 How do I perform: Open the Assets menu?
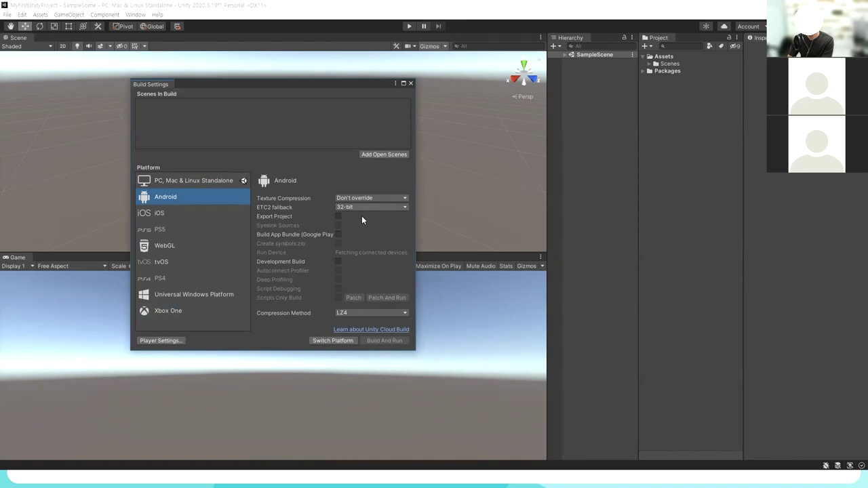(40, 15)
